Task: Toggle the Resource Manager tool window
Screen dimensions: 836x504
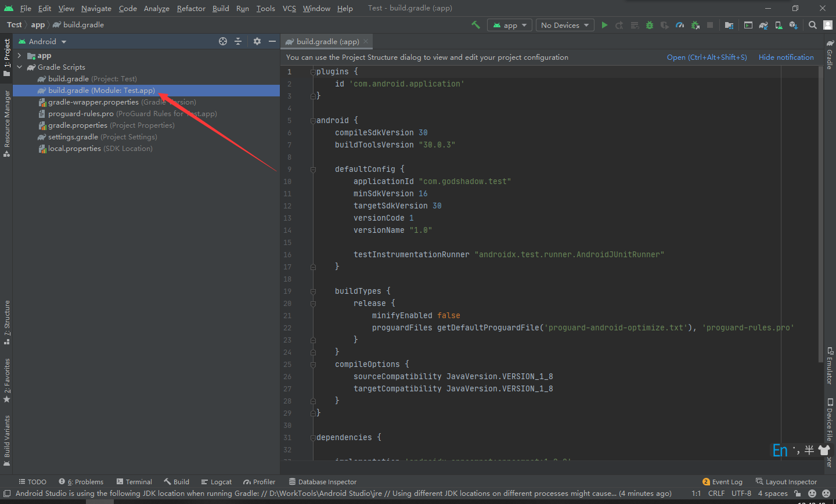Action: (7, 123)
